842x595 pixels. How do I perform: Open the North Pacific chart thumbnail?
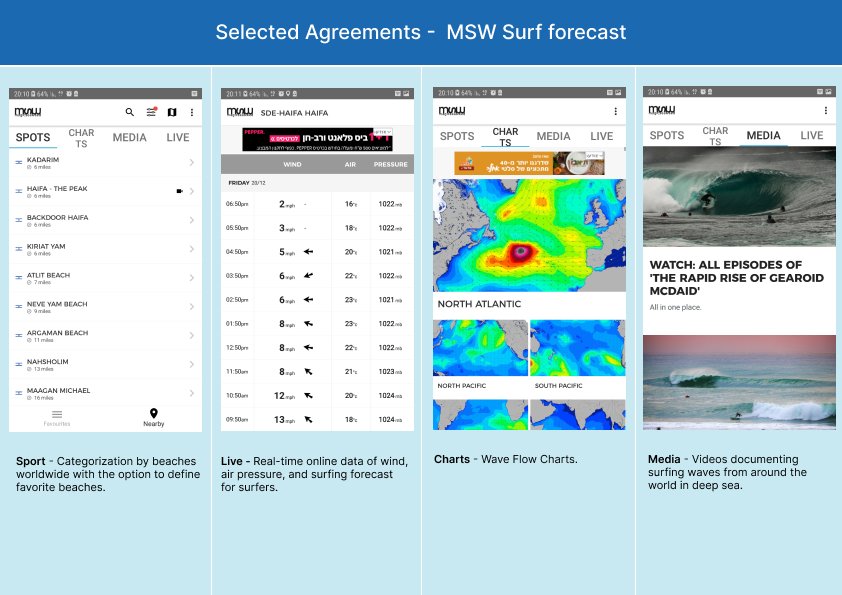point(480,348)
